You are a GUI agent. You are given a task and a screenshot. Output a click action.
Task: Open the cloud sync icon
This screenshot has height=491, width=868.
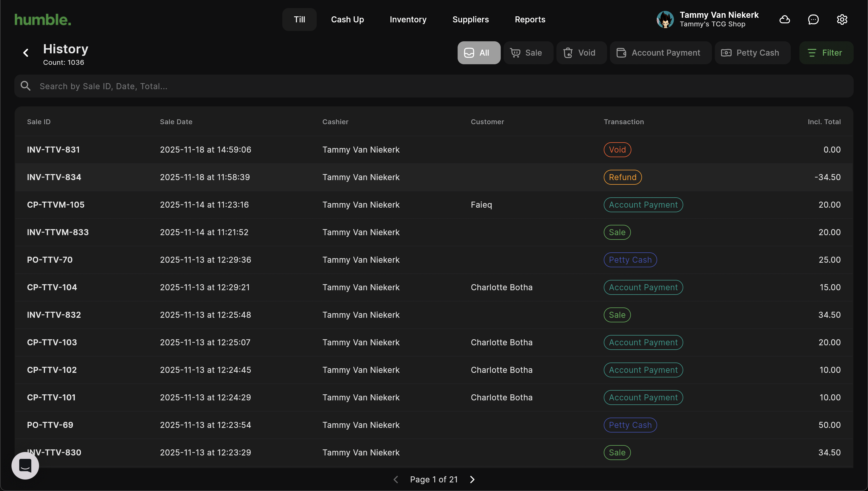coord(785,20)
